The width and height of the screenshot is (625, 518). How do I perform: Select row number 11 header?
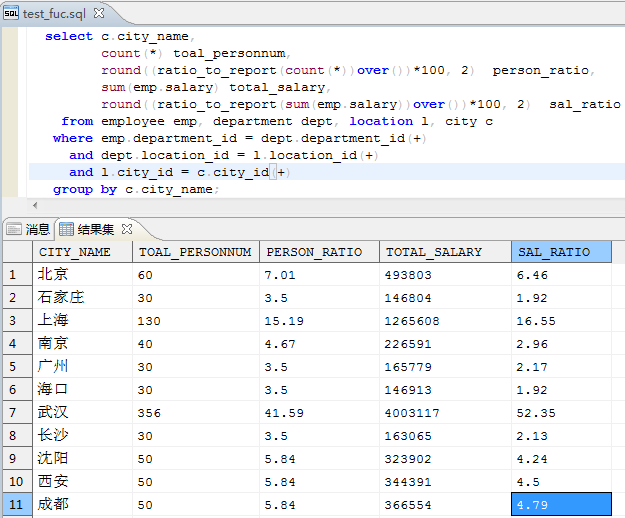pyautogui.click(x=15, y=505)
